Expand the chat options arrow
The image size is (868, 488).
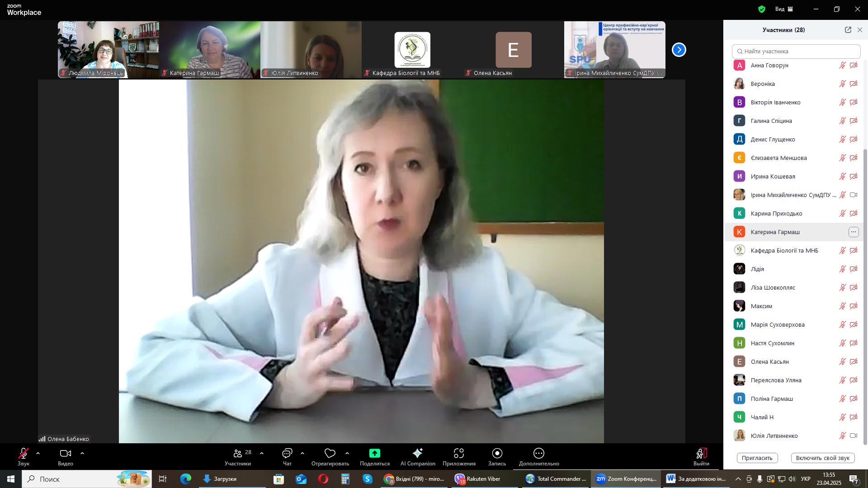tap(302, 453)
